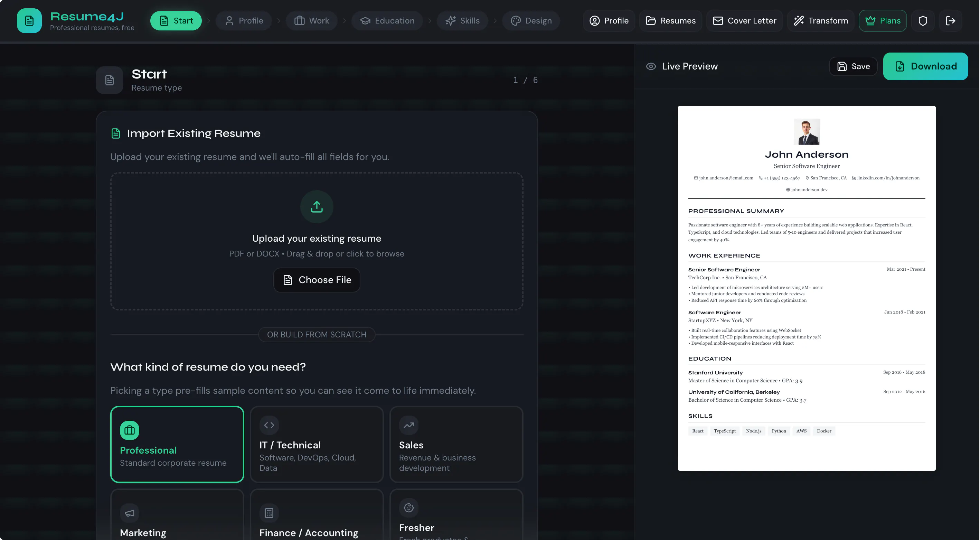Click the PROFESSIONAL SUMMARY heading in preview
The width and height of the screenshot is (980, 540).
pyautogui.click(x=736, y=211)
